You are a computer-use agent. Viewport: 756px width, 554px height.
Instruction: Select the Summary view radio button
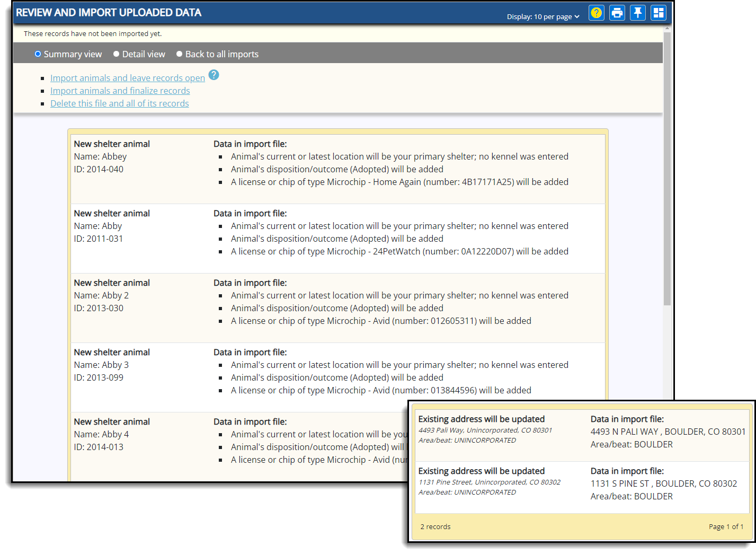point(38,54)
